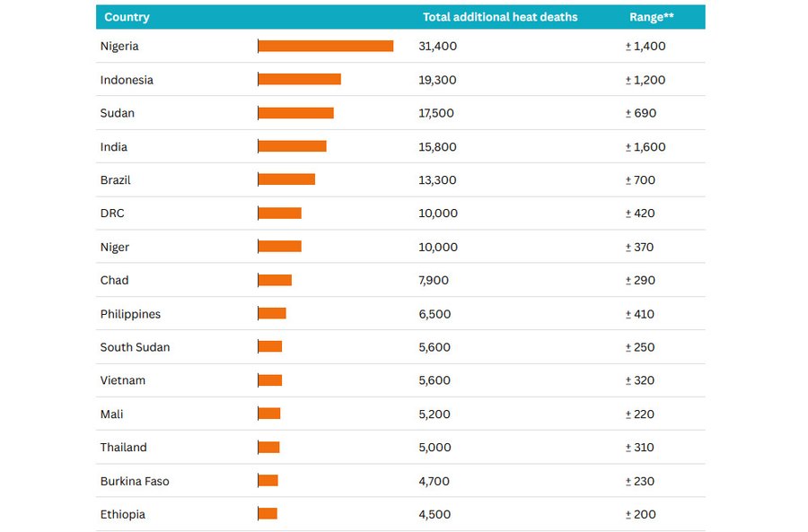Click the "Total additional heat deaths" header
Image resolution: width=808 pixels, height=532 pixels.
pyautogui.click(x=500, y=17)
